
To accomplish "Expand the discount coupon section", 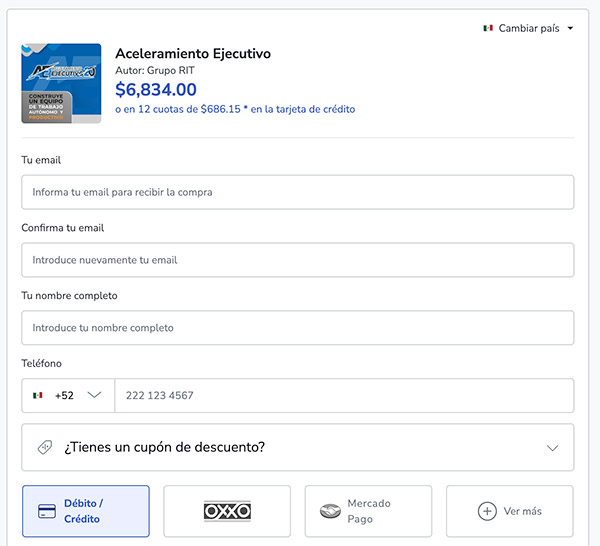I will [297, 447].
